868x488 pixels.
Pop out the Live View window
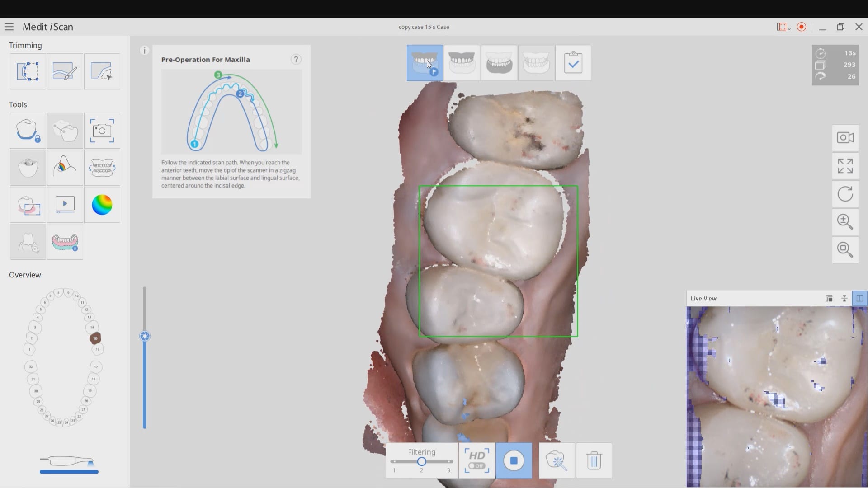829,299
